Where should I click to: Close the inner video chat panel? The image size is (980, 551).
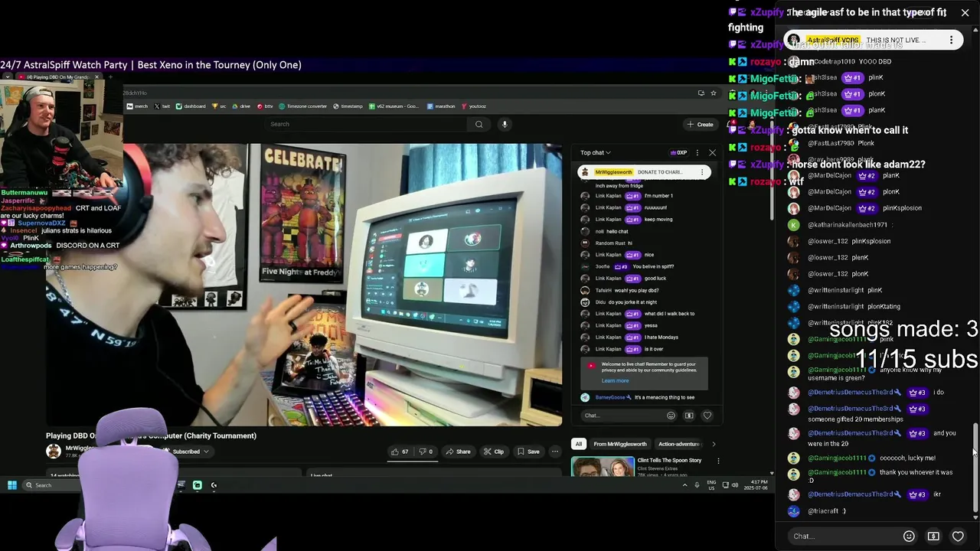click(712, 152)
